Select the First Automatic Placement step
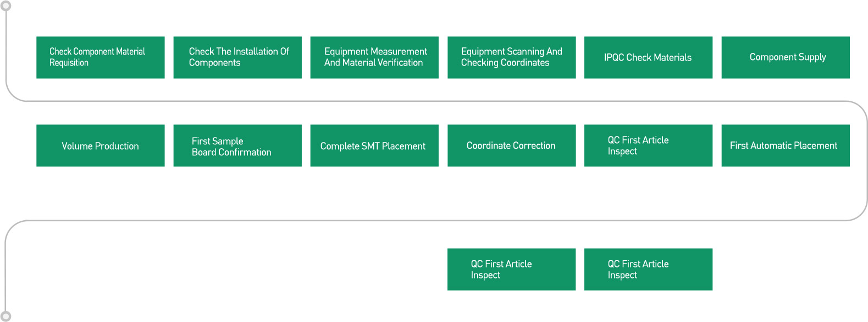The image size is (868, 322). [x=786, y=145]
